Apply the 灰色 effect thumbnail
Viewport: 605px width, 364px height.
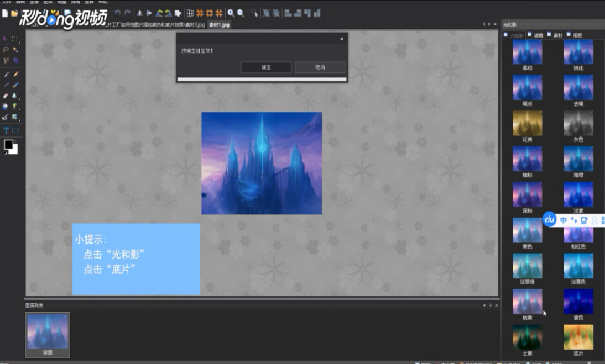tap(578, 123)
